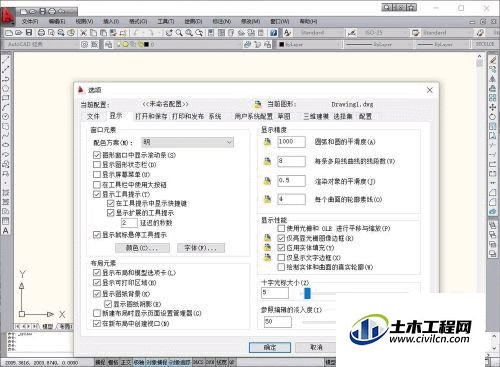Viewport: 500px width, 367px height.
Task: Open the ByLayer color dropdown
Action: pyautogui.click(x=309, y=44)
